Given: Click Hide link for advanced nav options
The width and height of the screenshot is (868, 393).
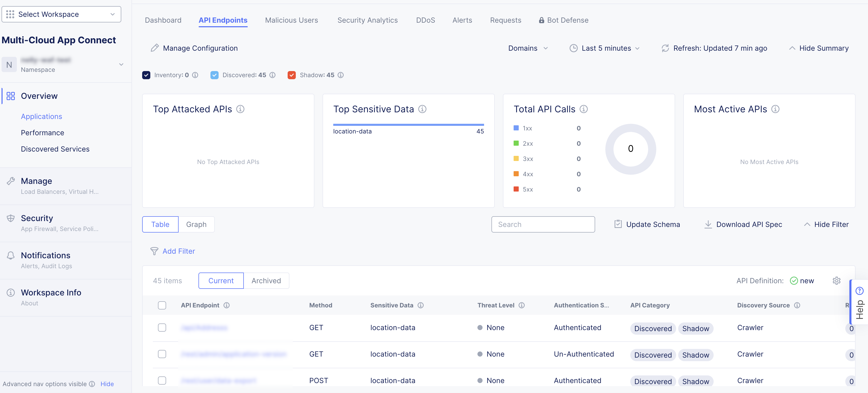Looking at the screenshot, I should [107, 384].
